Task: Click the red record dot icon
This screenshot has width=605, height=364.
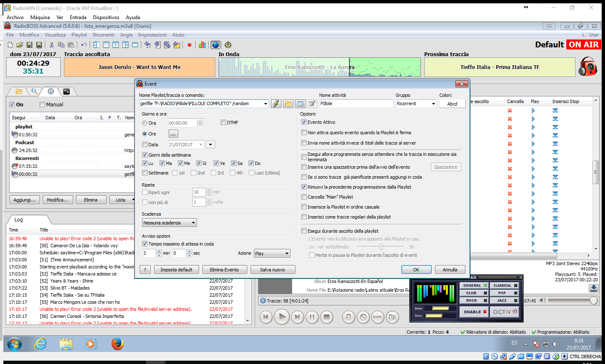Action: [189, 45]
